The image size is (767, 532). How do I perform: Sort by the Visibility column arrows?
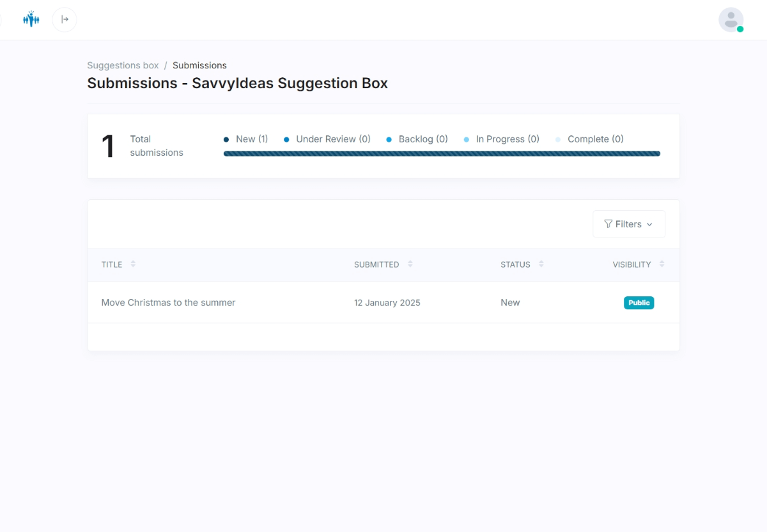[x=662, y=264]
